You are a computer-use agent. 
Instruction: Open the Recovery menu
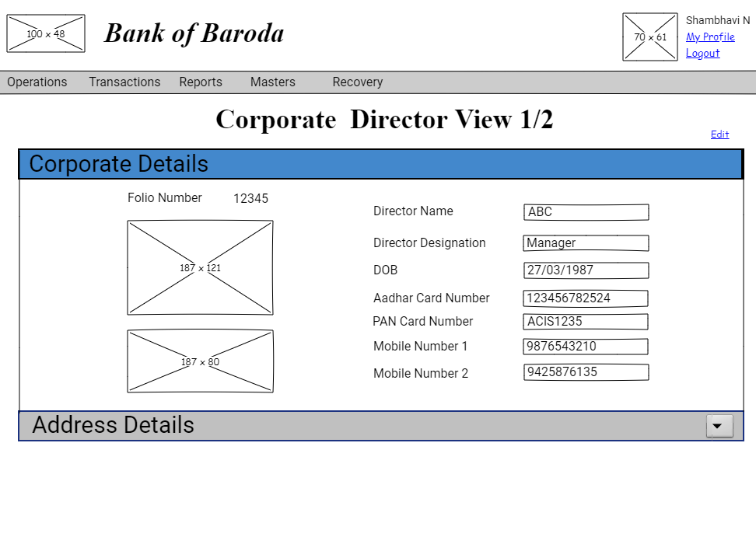pos(358,82)
